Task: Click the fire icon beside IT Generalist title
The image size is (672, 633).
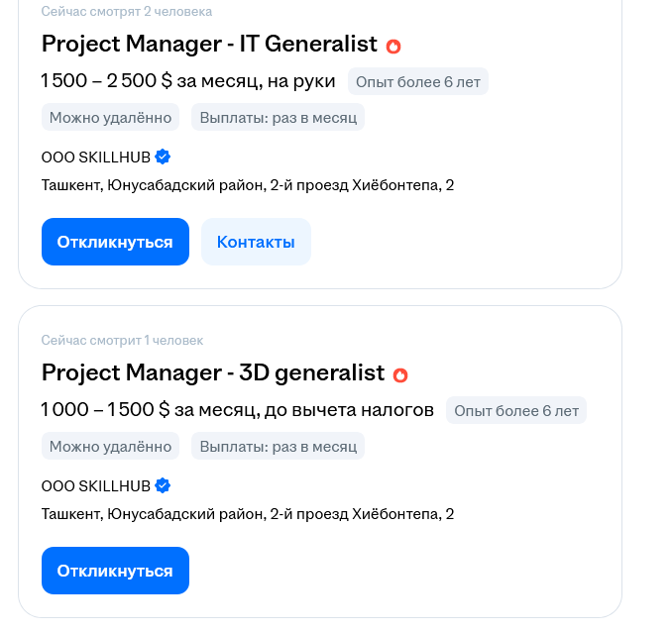Action: coord(393,46)
